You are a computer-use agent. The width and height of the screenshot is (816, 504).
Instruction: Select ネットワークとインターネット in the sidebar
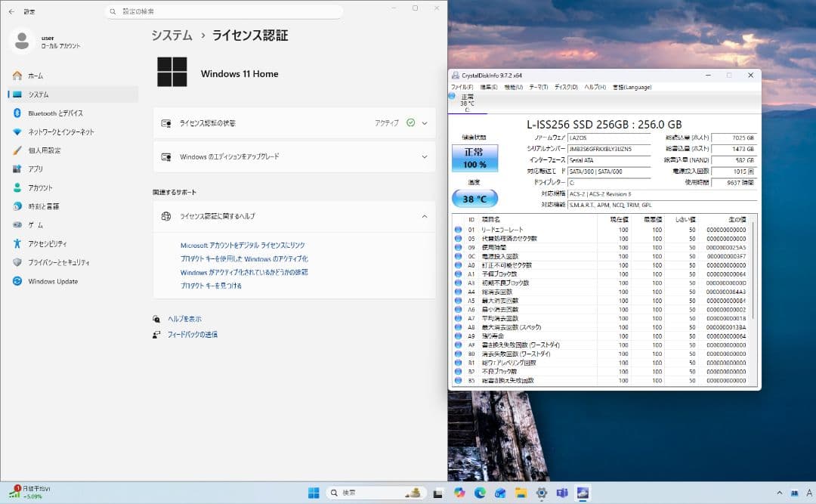click(60, 131)
